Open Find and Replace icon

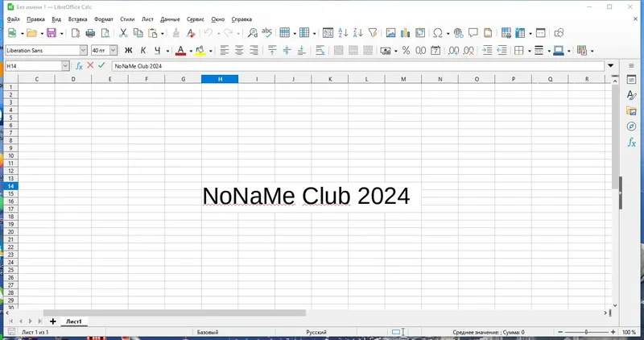point(252,33)
